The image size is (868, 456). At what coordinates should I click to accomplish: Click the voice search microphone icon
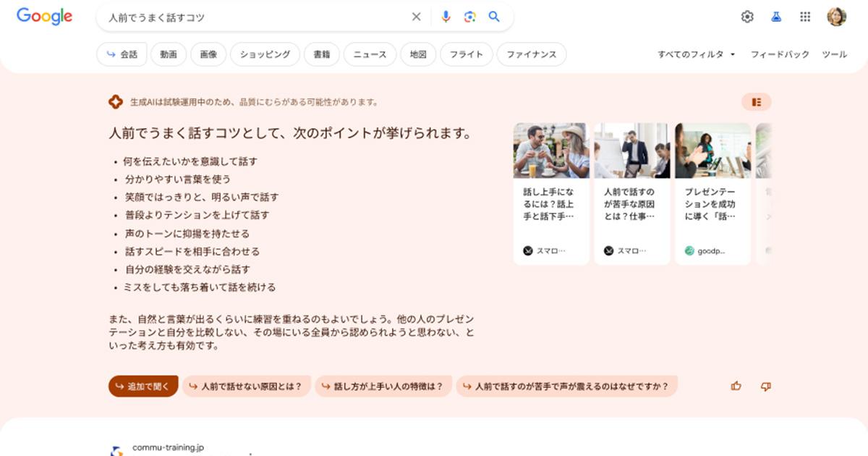(x=446, y=17)
